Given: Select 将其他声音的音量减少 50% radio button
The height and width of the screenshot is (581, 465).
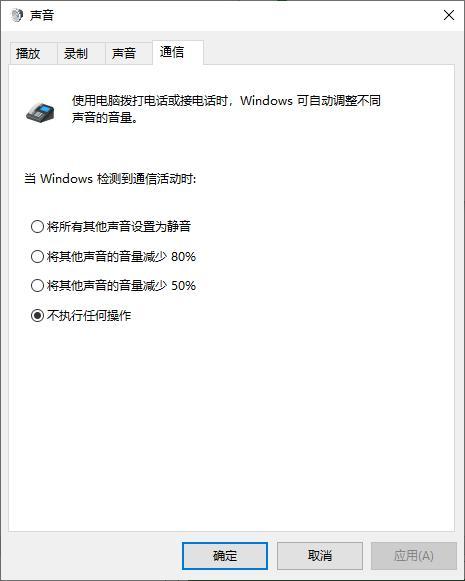Looking at the screenshot, I should click(x=113, y=285).
